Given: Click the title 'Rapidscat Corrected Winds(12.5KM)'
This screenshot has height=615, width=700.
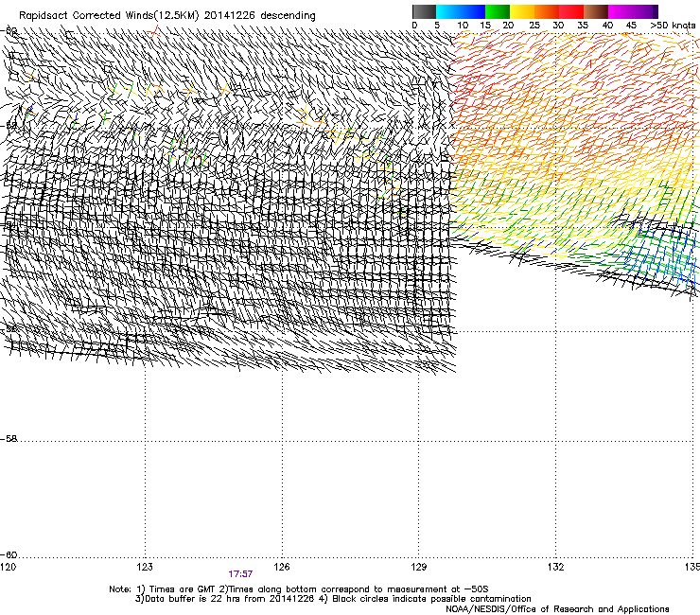Looking at the screenshot, I should click(x=109, y=16).
